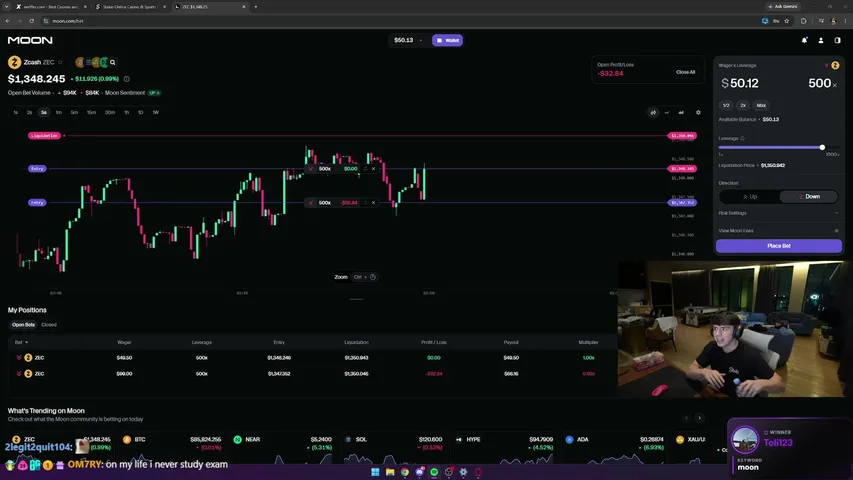Show leverage info tooltip icon
853x480 pixels.
point(743,138)
